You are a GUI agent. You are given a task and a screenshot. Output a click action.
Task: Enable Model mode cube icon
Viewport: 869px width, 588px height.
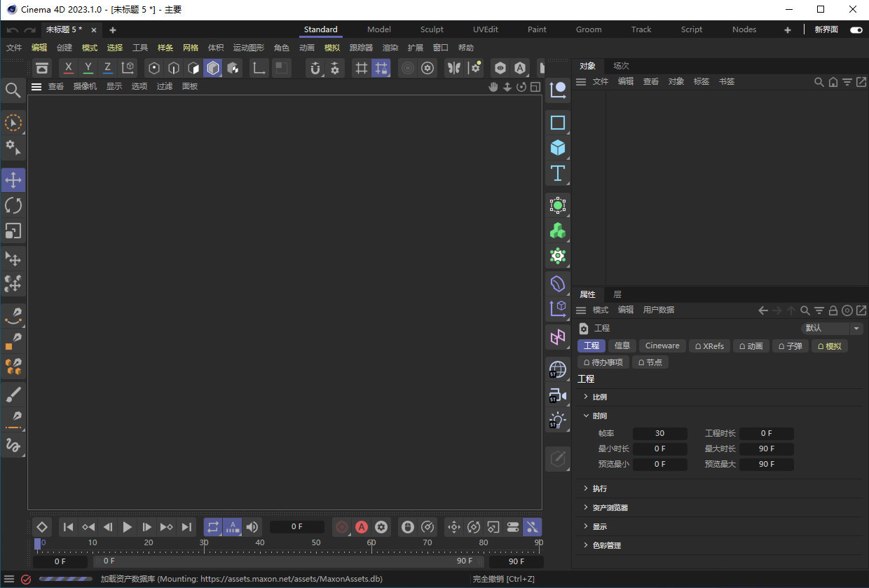click(x=213, y=68)
